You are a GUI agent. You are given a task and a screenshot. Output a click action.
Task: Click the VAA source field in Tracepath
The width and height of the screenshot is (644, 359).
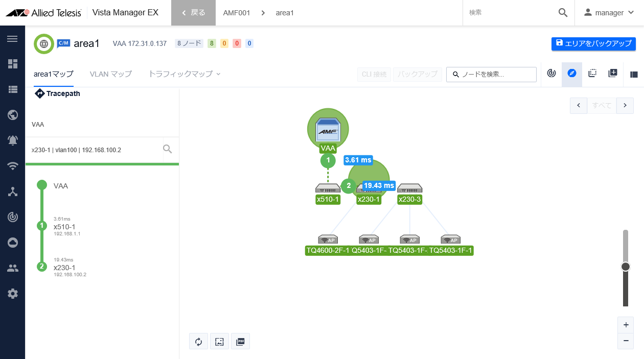pos(102,124)
